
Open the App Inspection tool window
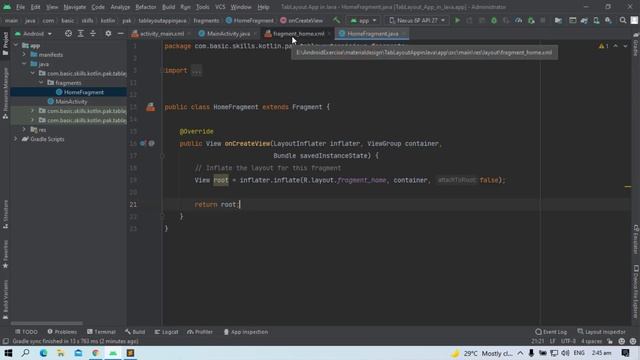(x=246, y=332)
